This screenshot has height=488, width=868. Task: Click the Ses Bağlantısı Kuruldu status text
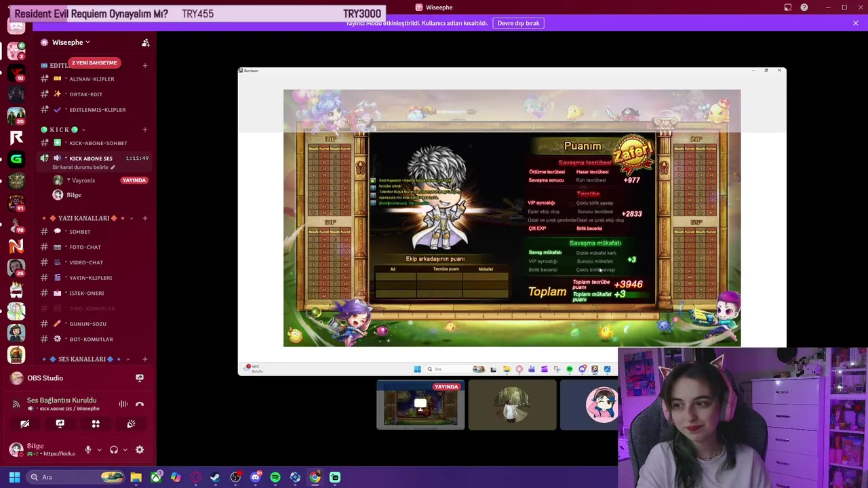click(x=62, y=400)
